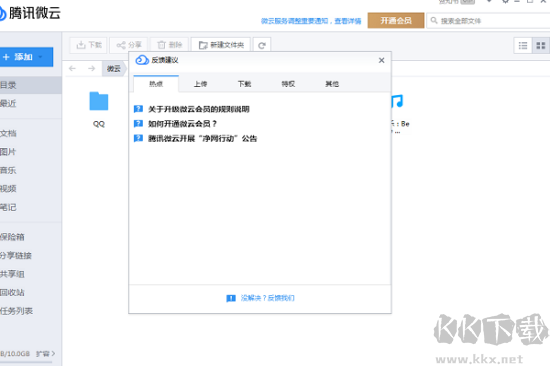Open the settings gear in title bar
This screenshot has width=550, height=366.
click(x=505, y=2)
